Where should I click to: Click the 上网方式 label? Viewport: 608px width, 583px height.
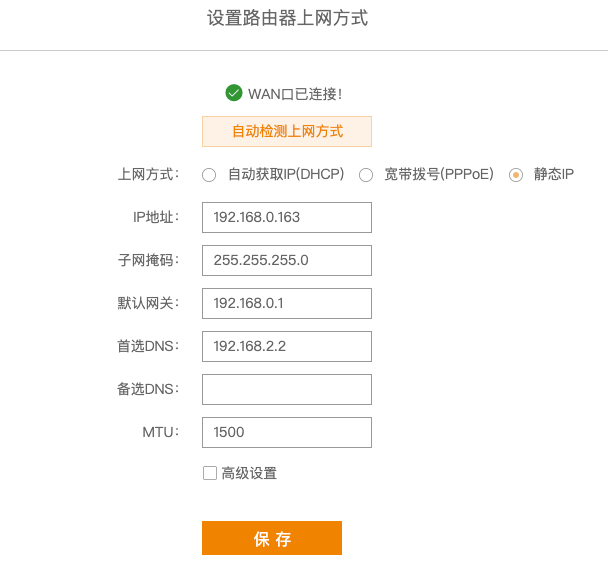(x=148, y=174)
